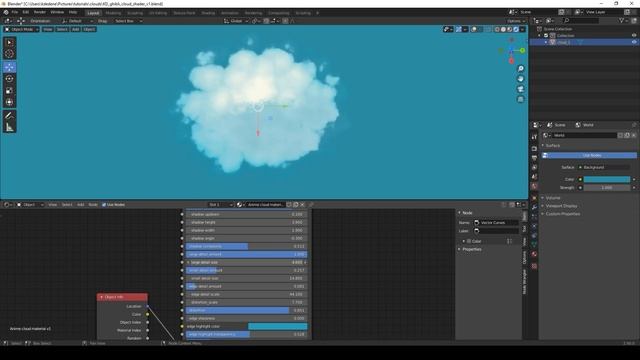The width and height of the screenshot is (640, 360).
Task: Click the World background Color swatch
Action: tap(607, 179)
